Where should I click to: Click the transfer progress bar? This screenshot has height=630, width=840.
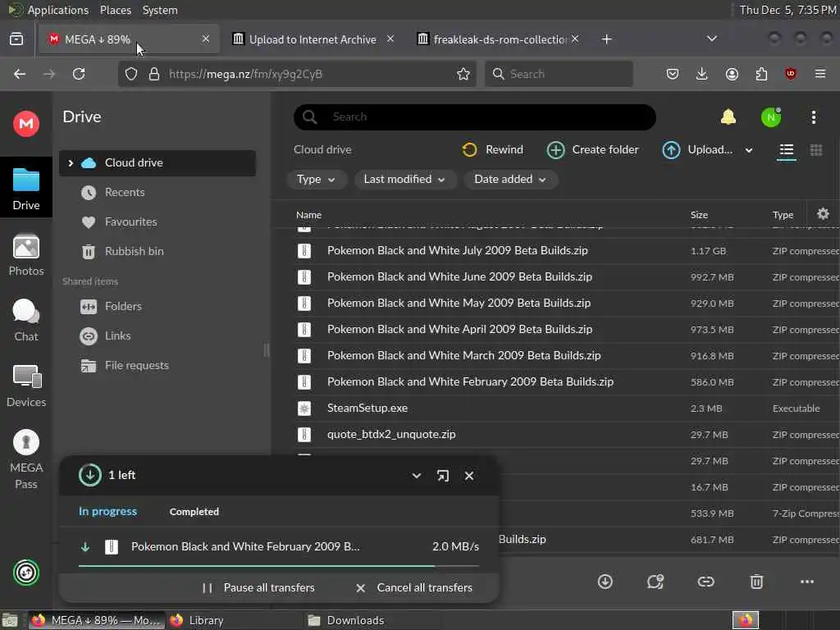(279, 566)
